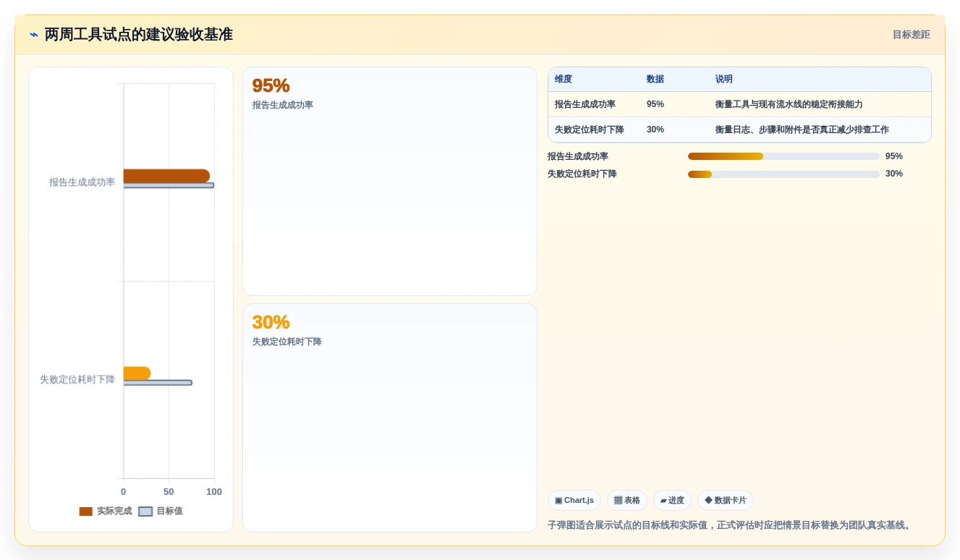The width and height of the screenshot is (960, 560).
Task: Click 衡量工具与现有流水线的稳定衔接能力 description
Action: coord(789,104)
